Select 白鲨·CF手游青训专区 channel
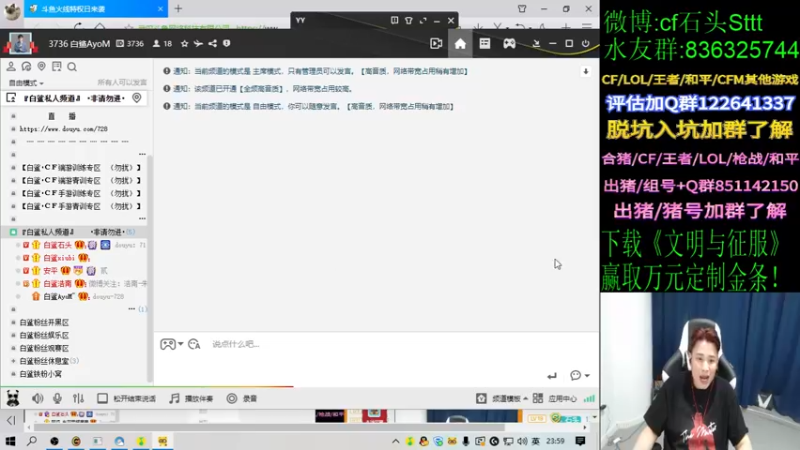The height and width of the screenshot is (450, 800). pyautogui.click(x=81, y=206)
